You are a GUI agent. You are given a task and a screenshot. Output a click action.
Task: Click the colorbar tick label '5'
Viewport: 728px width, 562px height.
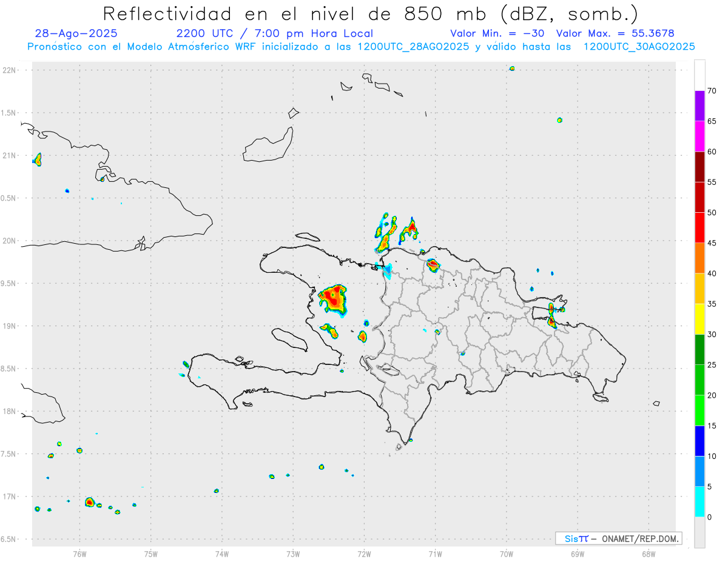[710, 487]
